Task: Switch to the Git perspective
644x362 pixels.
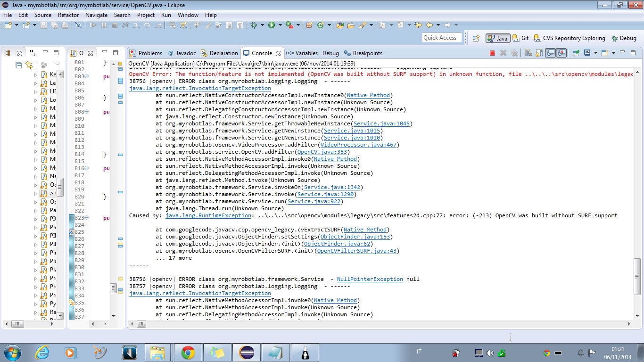Action: pos(520,38)
